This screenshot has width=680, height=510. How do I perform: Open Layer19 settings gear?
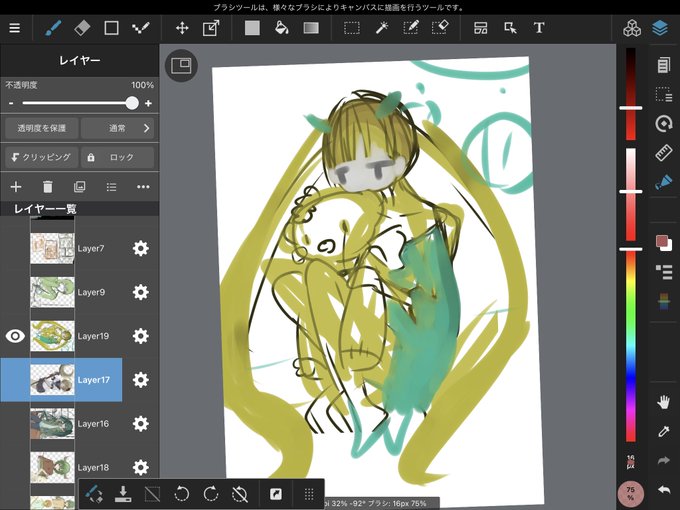141,336
